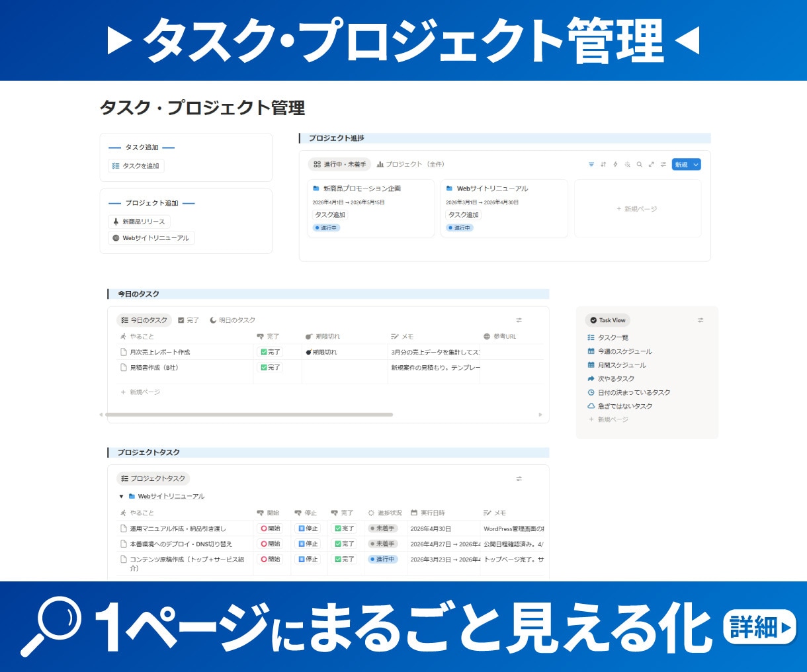The height and width of the screenshot is (672, 807).
Task: Open 未着手 status of 本番環境へのデプロイ row
Action: click(382, 544)
